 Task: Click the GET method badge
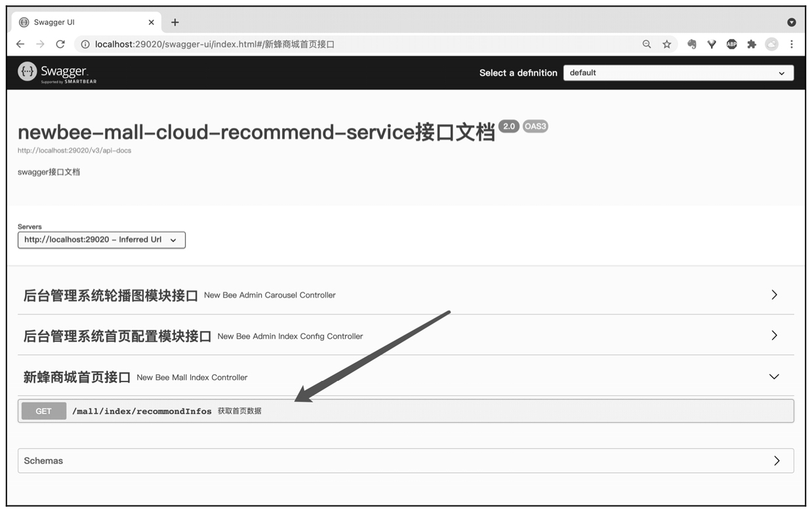44,411
